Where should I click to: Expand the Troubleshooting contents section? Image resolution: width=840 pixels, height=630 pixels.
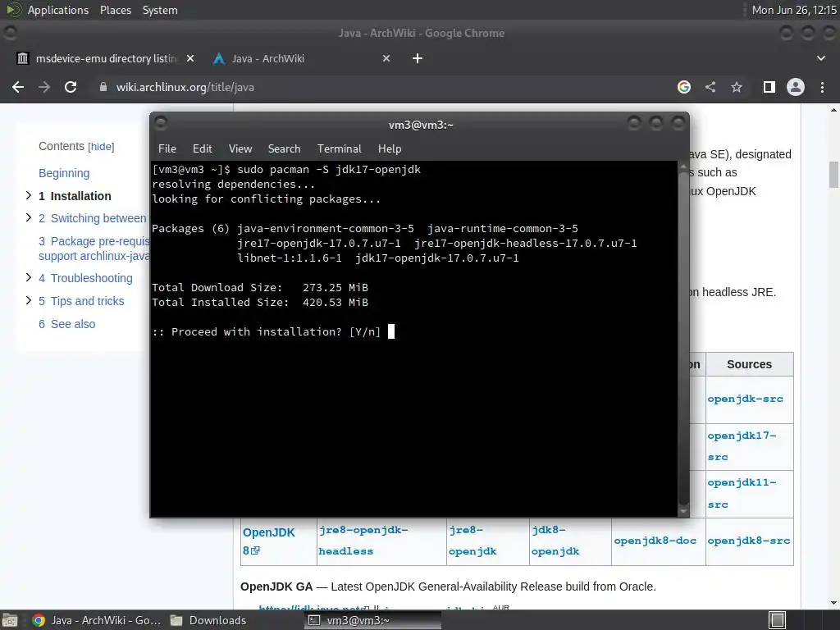coord(29,277)
